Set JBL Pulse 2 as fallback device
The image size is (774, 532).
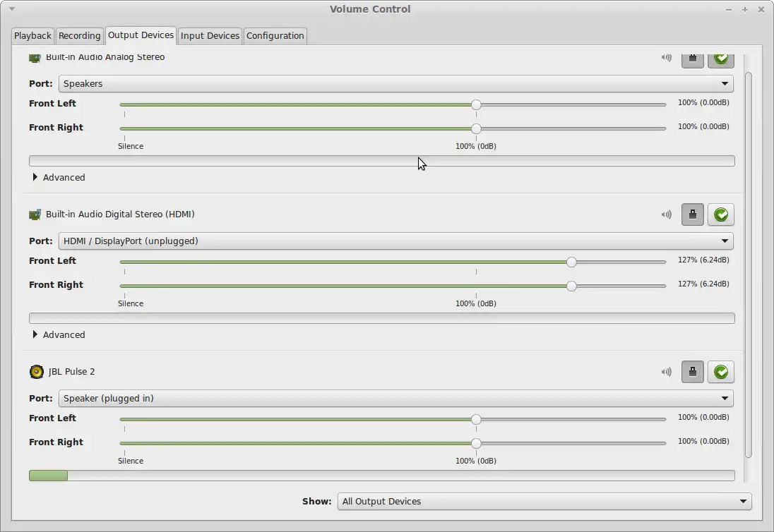click(x=721, y=372)
